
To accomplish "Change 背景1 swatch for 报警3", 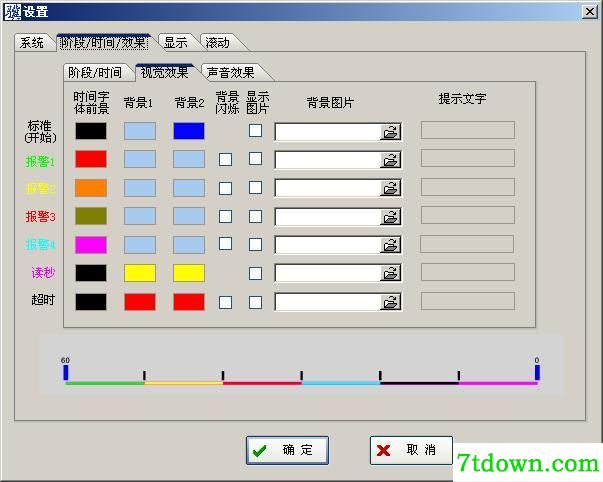I will click(140, 216).
